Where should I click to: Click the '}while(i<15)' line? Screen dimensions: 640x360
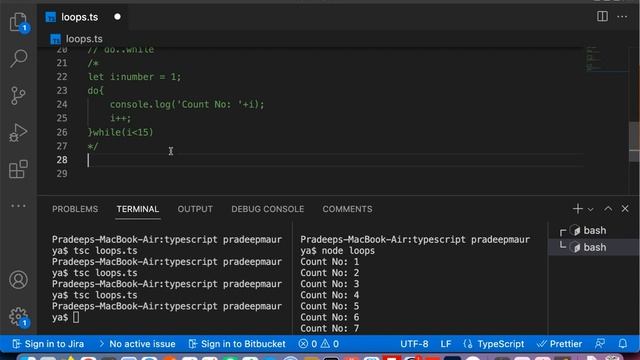click(x=120, y=132)
